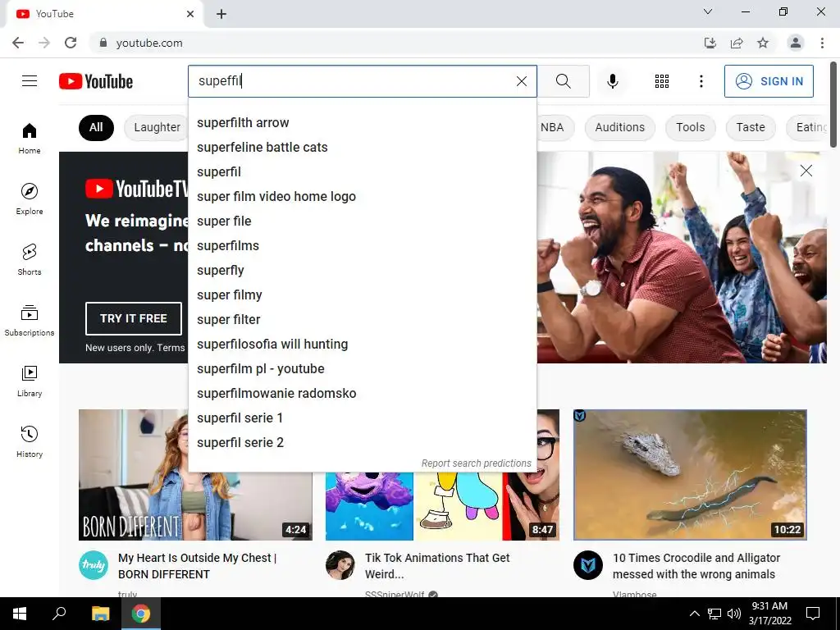Show hidden system tray icons

(x=694, y=614)
